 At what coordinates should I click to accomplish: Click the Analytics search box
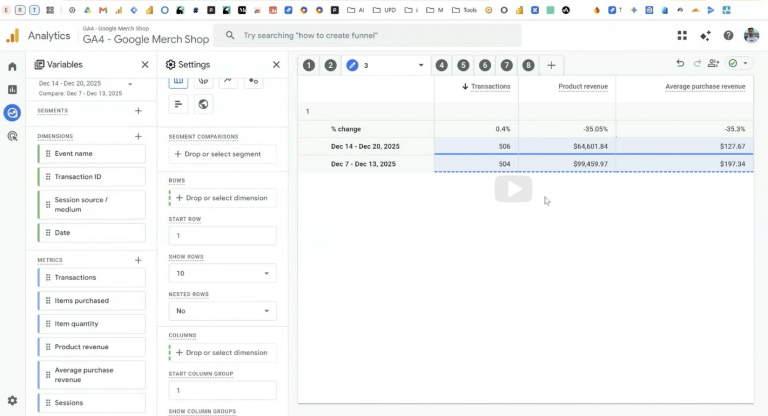pyautogui.click(x=367, y=35)
